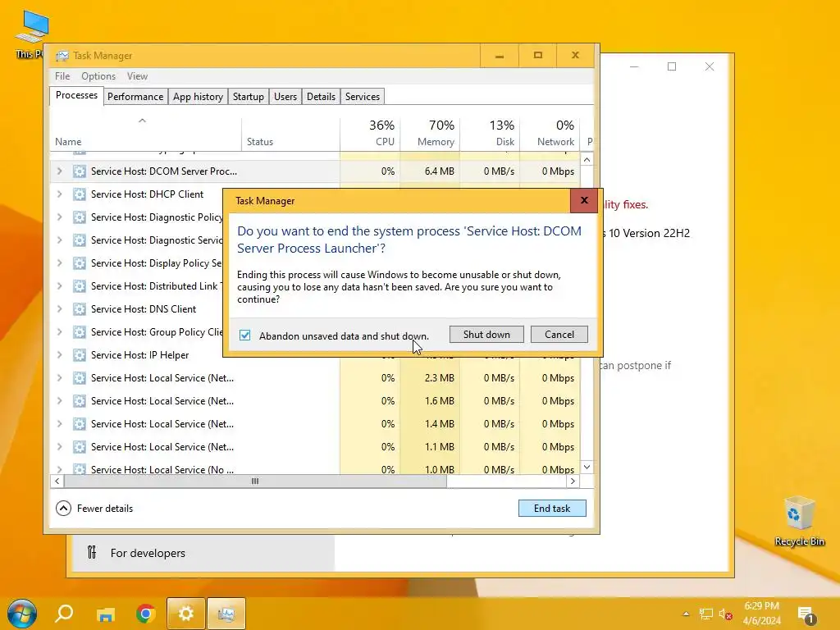The width and height of the screenshot is (840, 630).
Task: Click gear icon of DNS Client row
Action: pos(80,309)
